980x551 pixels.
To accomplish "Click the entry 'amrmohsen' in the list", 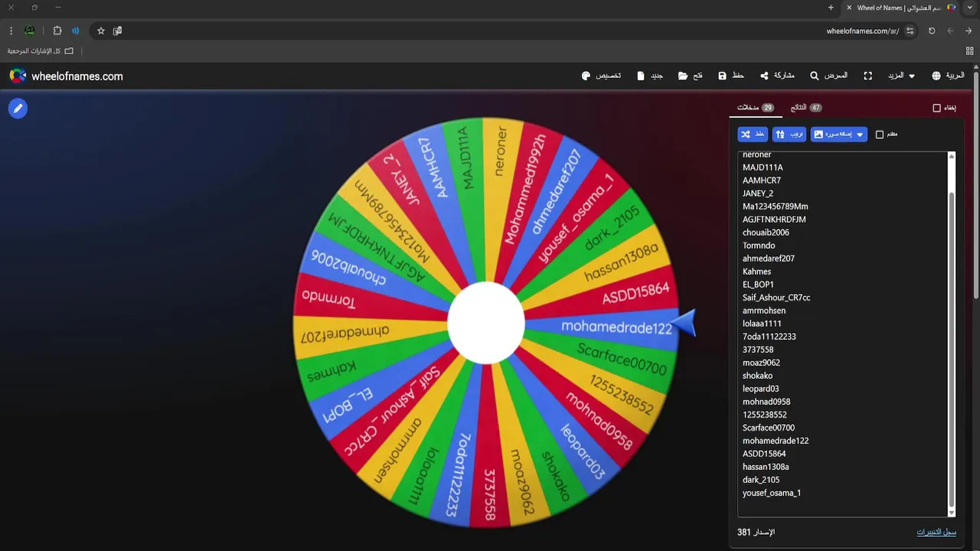I will pyautogui.click(x=764, y=311).
